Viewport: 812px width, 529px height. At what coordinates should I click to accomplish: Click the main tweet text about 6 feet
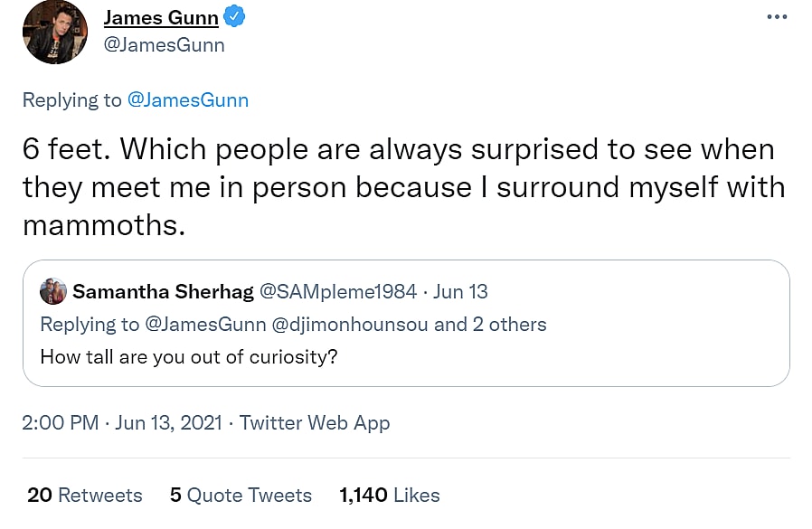coord(398,187)
